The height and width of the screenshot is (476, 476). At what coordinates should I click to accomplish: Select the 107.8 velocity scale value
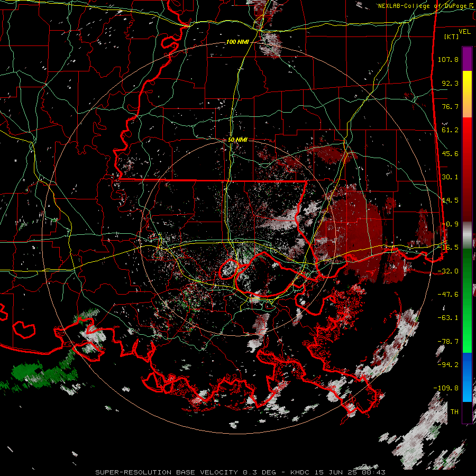tap(448, 59)
